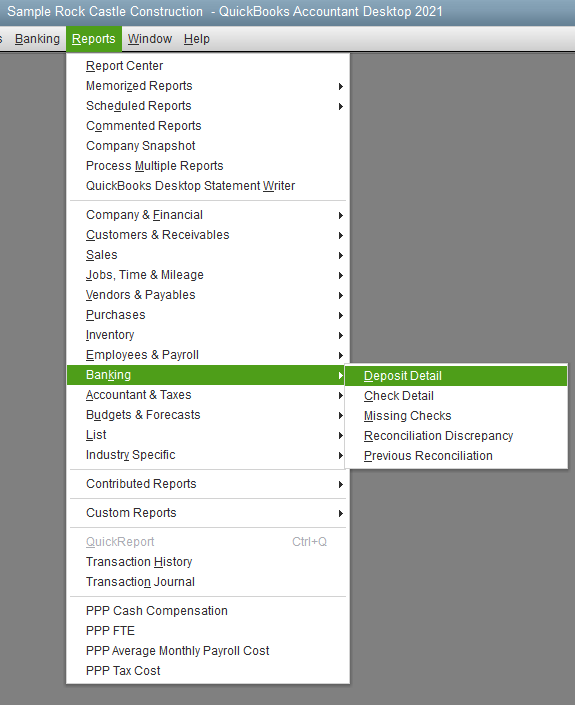Expand Accountant & Taxes submenu
This screenshot has height=705, width=575.
coord(208,395)
